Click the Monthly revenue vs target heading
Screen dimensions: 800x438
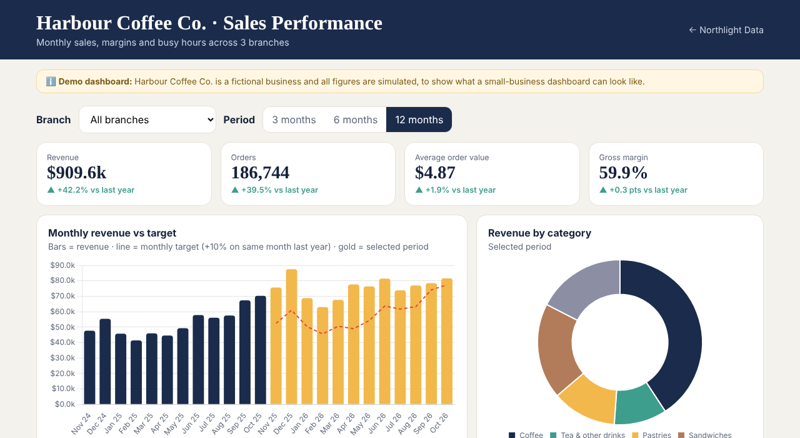(112, 233)
